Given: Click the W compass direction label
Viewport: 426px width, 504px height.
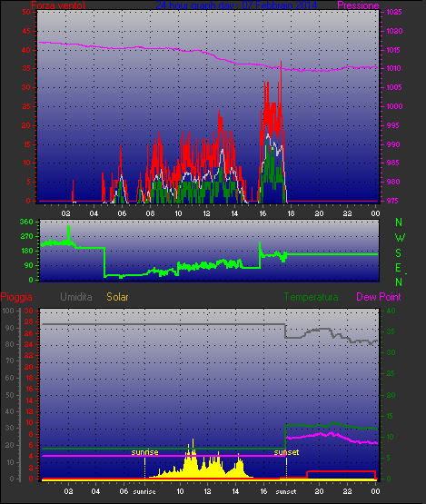Looking at the screenshot, I should (x=400, y=238).
